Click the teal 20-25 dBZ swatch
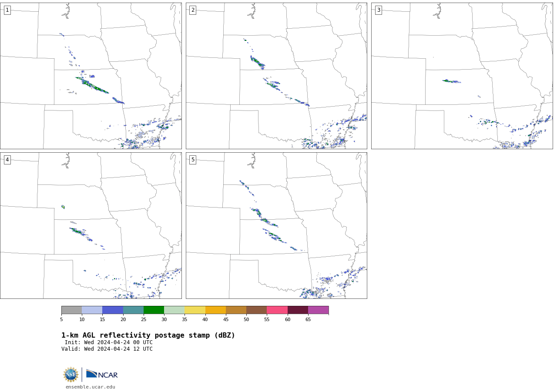Viewport: 557px width, 392px height. [133, 310]
